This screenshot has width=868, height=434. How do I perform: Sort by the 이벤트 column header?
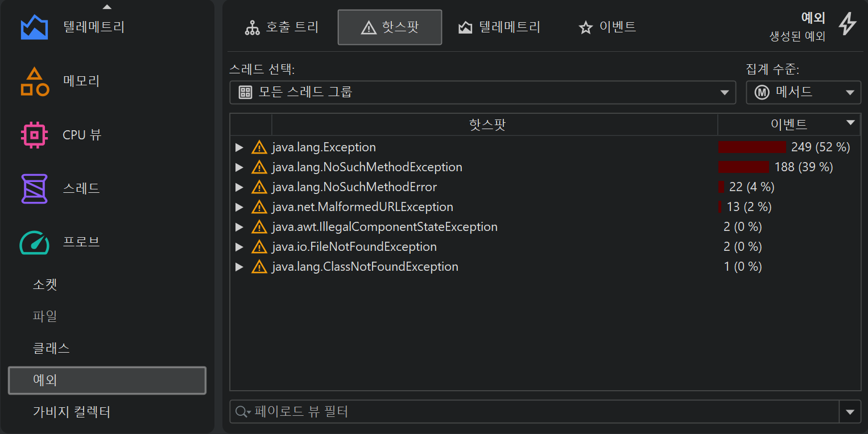[x=788, y=125]
